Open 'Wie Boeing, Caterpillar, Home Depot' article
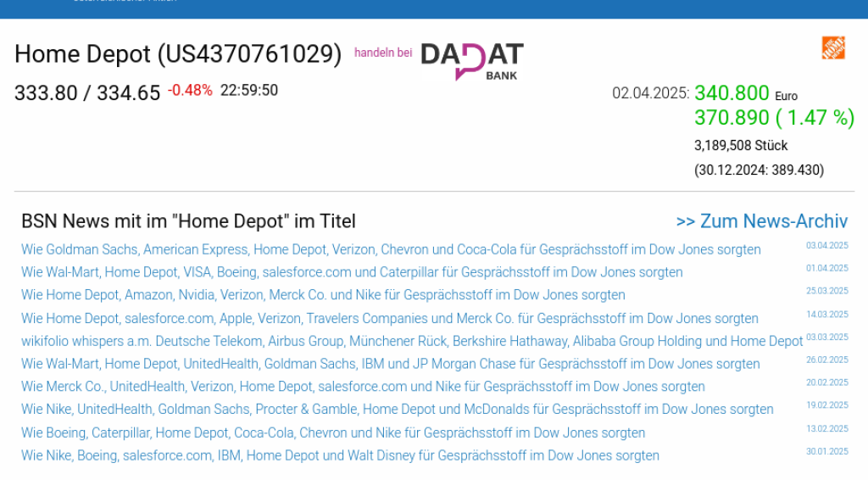The image size is (868, 480). coord(333,433)
